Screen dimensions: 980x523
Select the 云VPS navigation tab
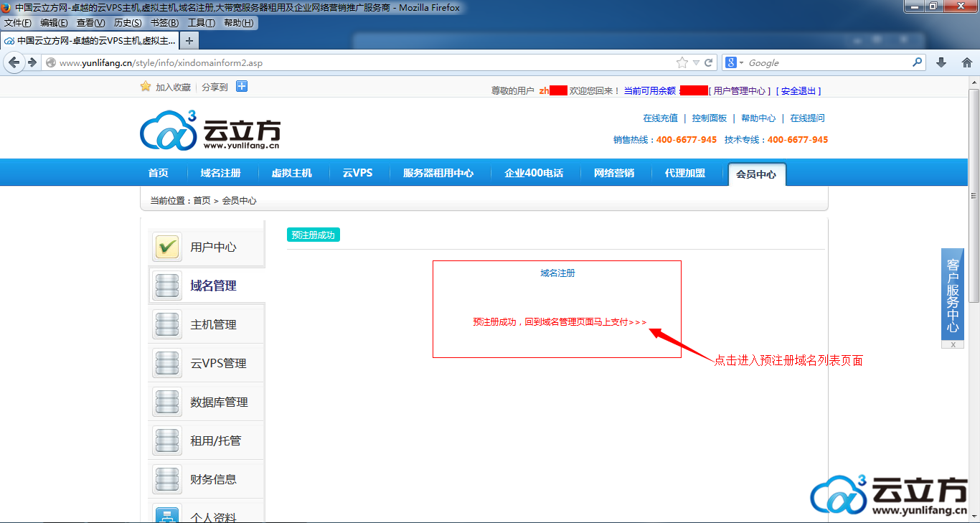click(x=357, y=173)
